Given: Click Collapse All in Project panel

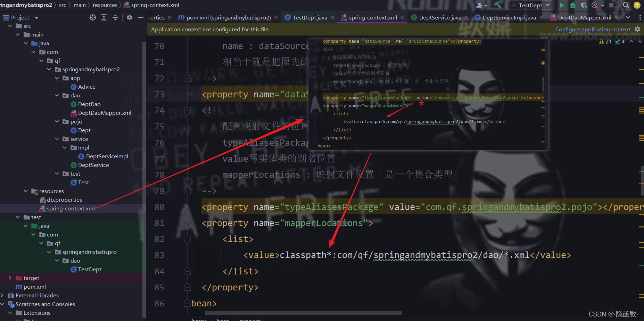Looking at the screenshot, I should [115, 17].
